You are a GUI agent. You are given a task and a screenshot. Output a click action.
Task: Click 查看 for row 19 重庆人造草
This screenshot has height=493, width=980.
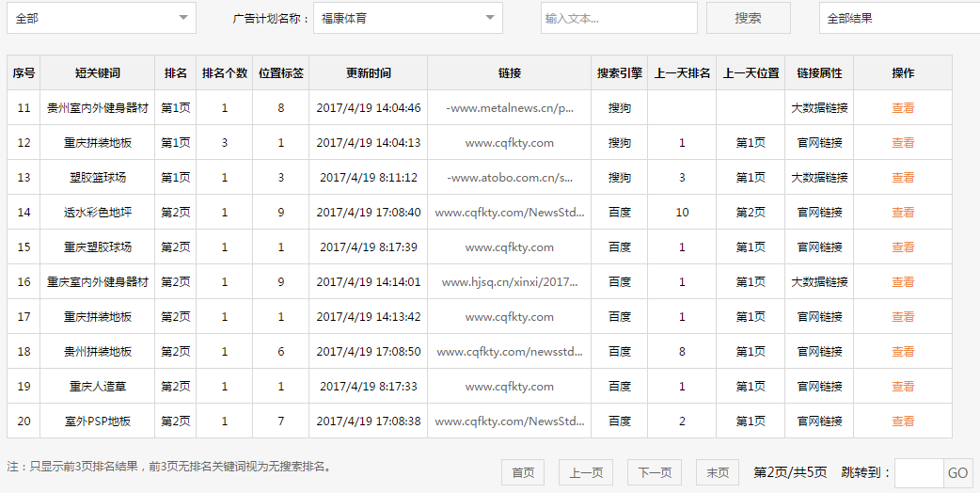click(x=903, y=386)
